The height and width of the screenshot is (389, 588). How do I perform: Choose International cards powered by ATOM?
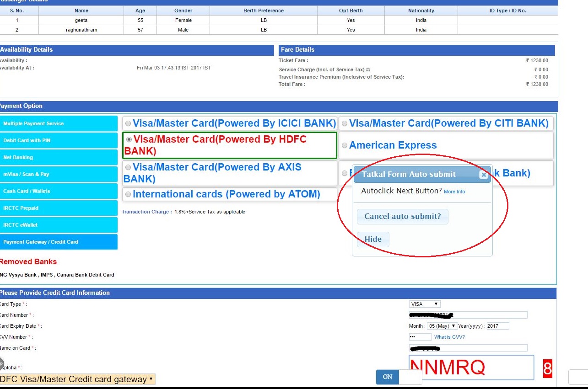(x=128, y=194)
